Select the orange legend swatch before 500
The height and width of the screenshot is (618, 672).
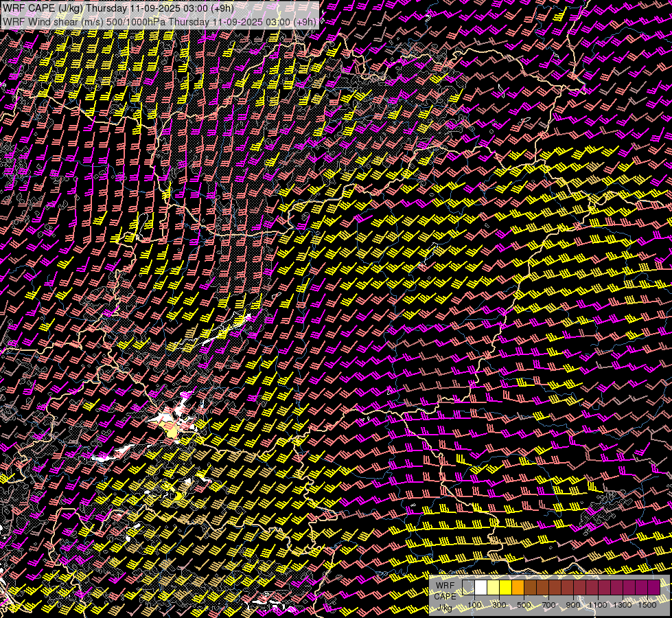(x=518, y=588)
